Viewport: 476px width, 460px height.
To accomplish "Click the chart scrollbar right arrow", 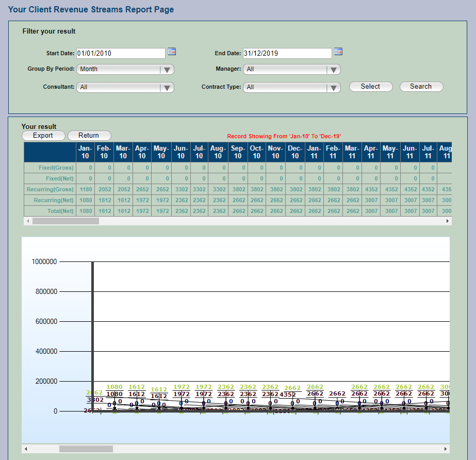I will point(446,449).
